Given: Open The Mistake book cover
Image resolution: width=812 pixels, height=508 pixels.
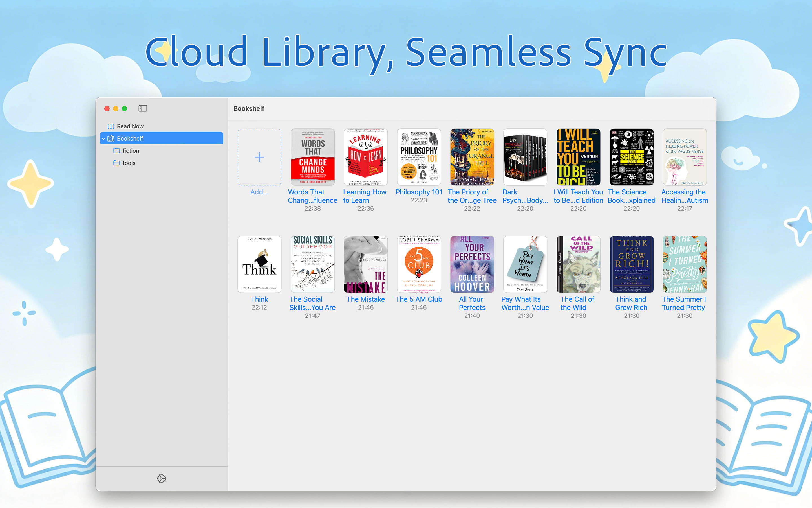Looking at the screenshot, I should click(x=366, y=264).
